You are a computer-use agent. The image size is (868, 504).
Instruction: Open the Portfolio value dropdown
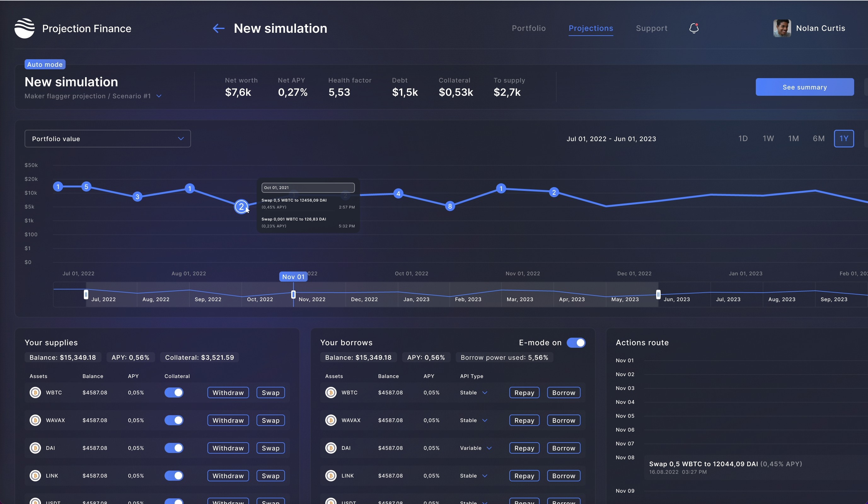(x=107, y=139)
